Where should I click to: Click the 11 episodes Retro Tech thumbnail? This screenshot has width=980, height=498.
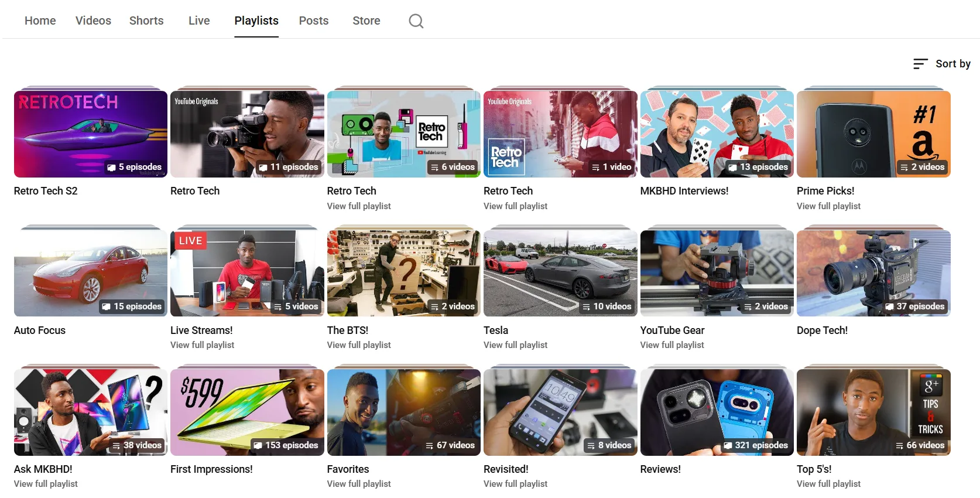247,134
